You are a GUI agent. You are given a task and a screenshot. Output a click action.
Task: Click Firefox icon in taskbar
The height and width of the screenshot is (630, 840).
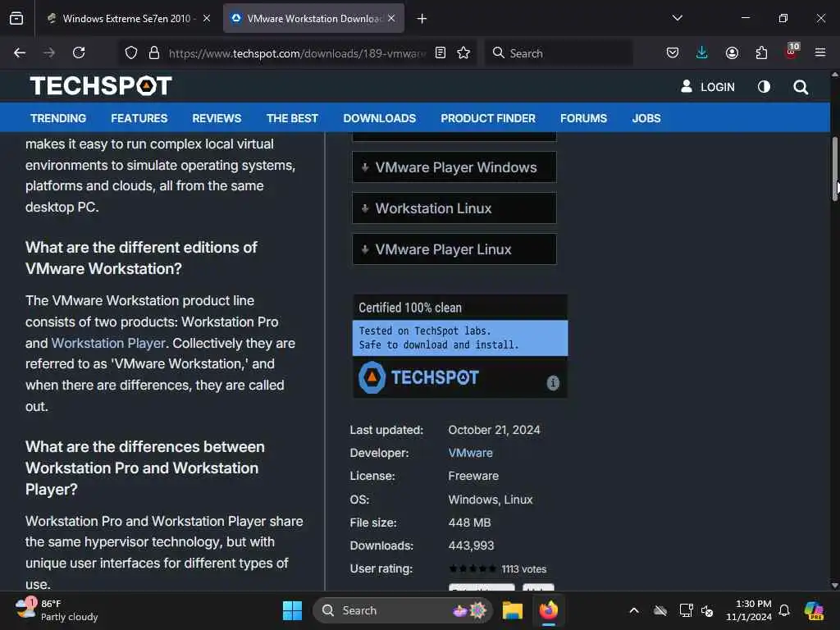(x=549, y=610)
